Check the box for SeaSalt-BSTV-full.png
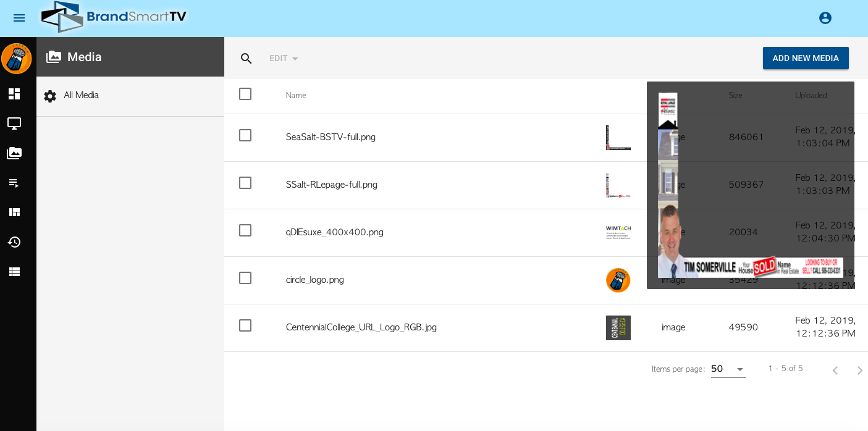Screen dimensions: 868x431 coord(245,135)
